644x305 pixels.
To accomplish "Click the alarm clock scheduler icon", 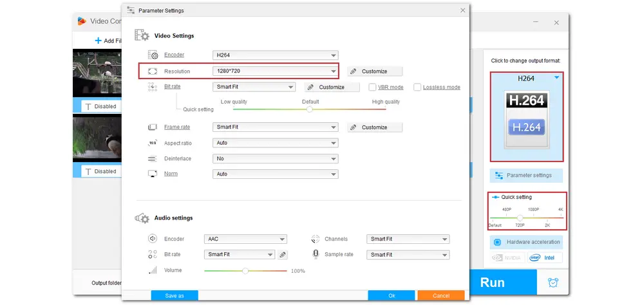I will pyautogui.click(x=553, y=282).
